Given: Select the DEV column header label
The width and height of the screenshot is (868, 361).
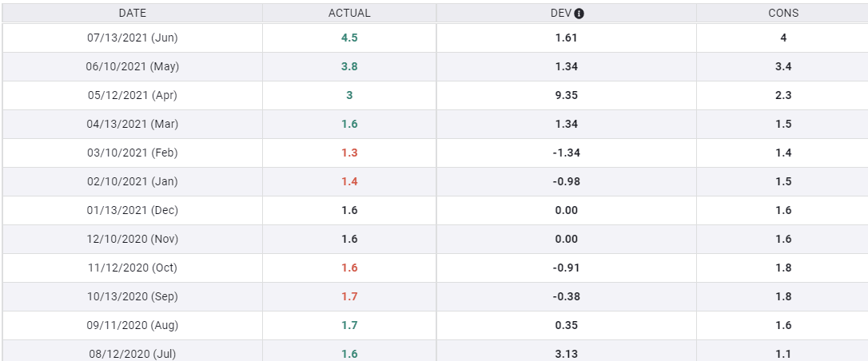Looking at the screenshot, I should [x=560, y=14].
